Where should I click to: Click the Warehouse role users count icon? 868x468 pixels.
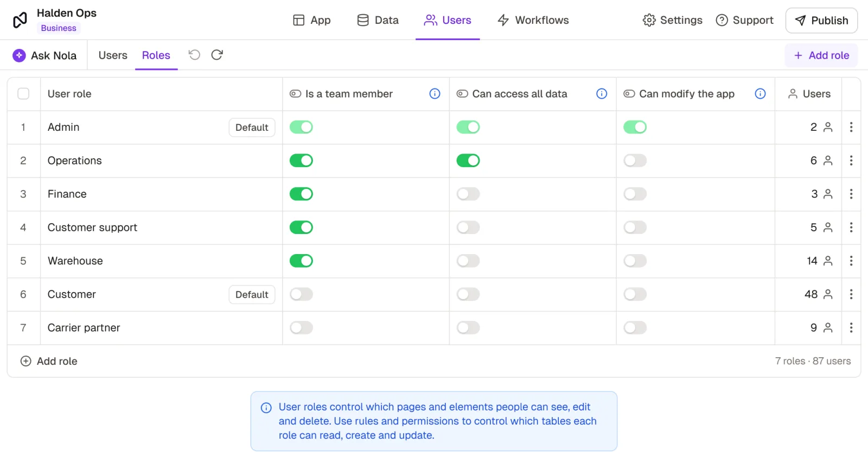[x=828, y=261]
